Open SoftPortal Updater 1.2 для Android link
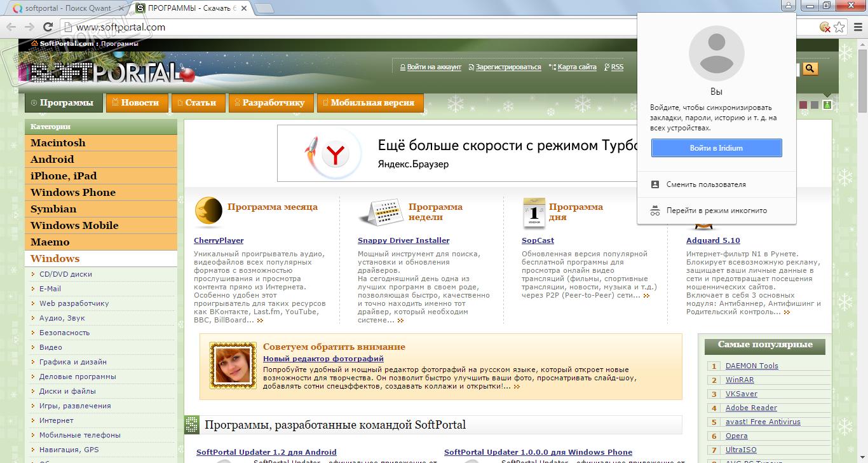This screenshot has height=463, width=868. 266,452
